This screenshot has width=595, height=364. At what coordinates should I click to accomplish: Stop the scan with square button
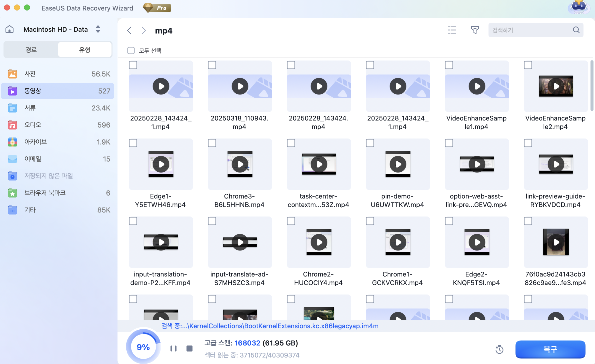tap(189, 348)
